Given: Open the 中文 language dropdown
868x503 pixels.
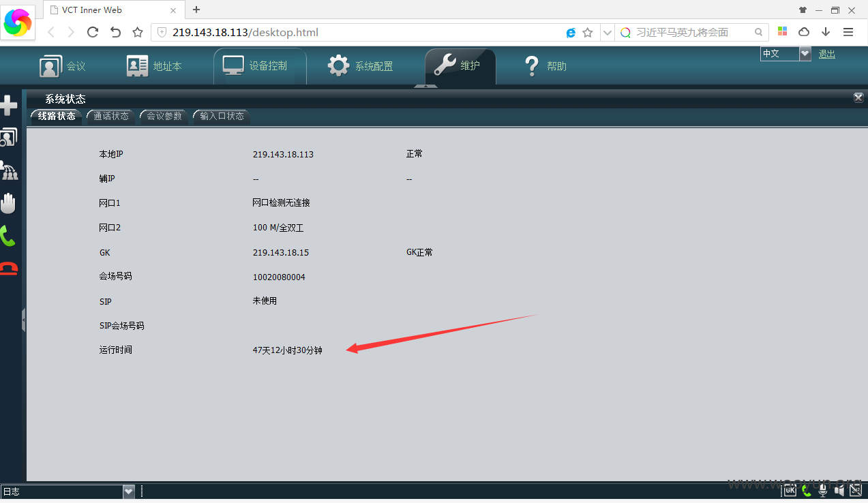Looking at the screenshot, I should pos(785,54).
